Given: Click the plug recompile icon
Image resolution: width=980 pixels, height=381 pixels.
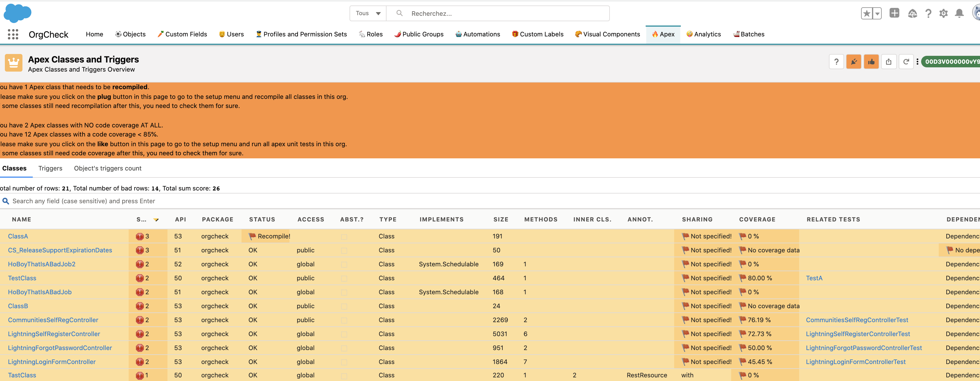Looking at the screenshot, I should pyautogui.click(x=854, y=61).
